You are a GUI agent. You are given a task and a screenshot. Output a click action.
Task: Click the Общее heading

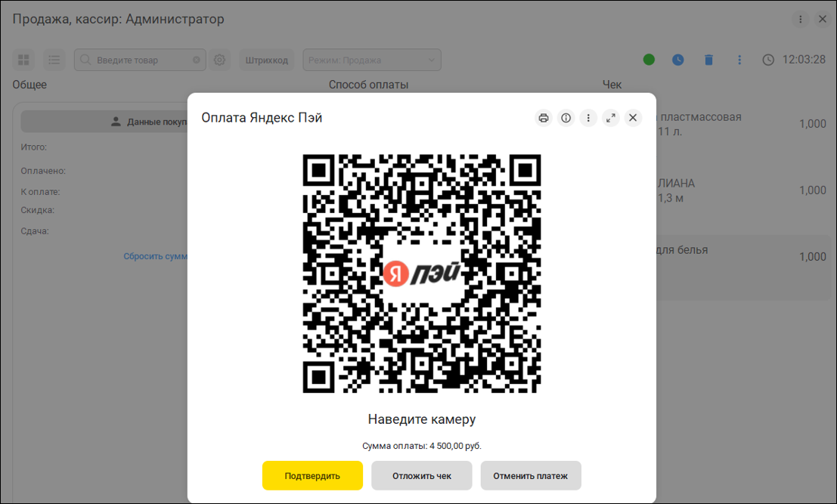pyautogui.click(x=29, y=85)
